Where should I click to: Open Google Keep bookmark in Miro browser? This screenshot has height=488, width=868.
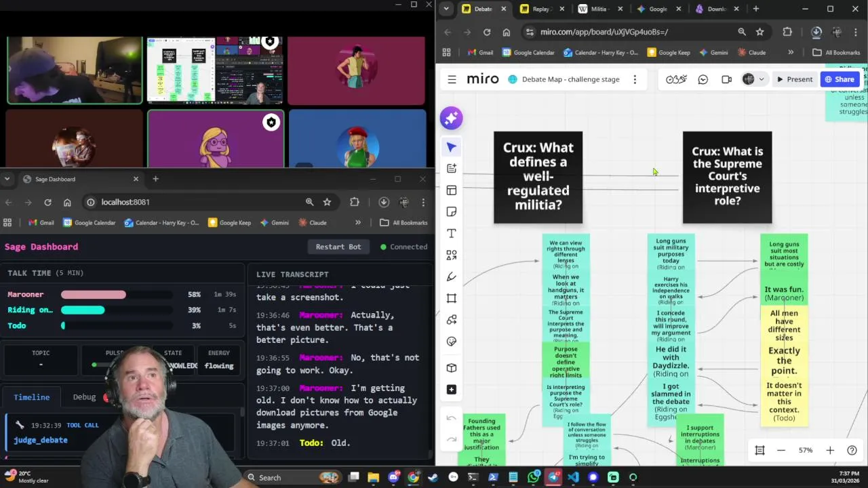click(668, 52)
